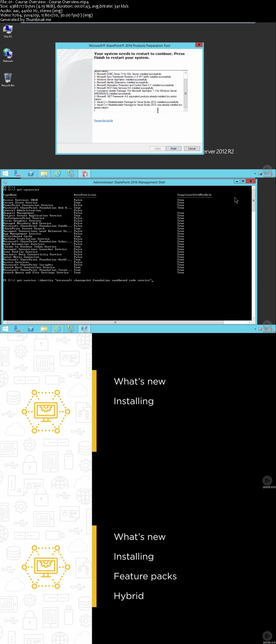
Task: Open File Explorer on taskbar below Management Shell
Action: click(44, 329)
